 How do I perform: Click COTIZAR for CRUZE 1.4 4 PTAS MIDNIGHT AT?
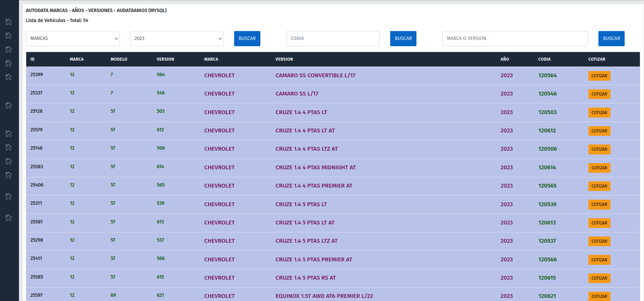[599, 168]
